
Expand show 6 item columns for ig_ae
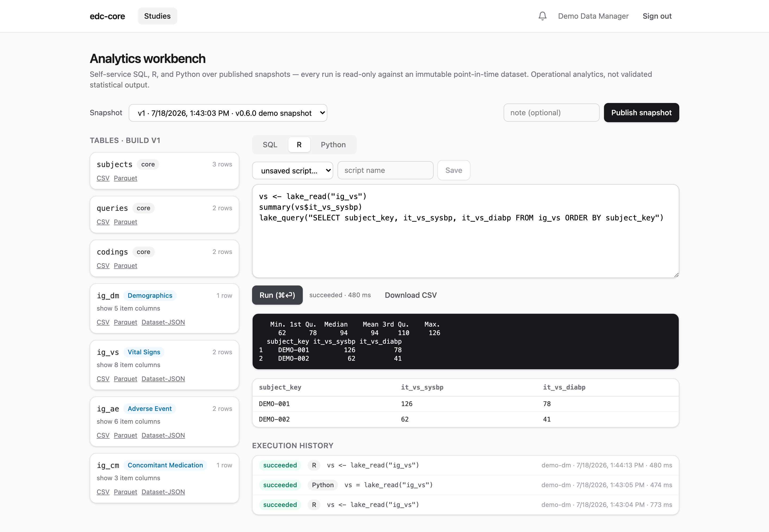coord(128,421)
